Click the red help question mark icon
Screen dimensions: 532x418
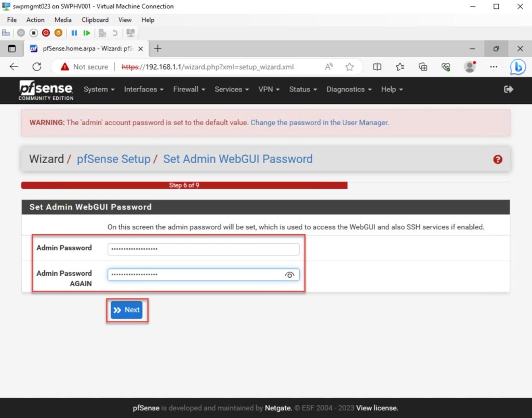tap(498, 159)
